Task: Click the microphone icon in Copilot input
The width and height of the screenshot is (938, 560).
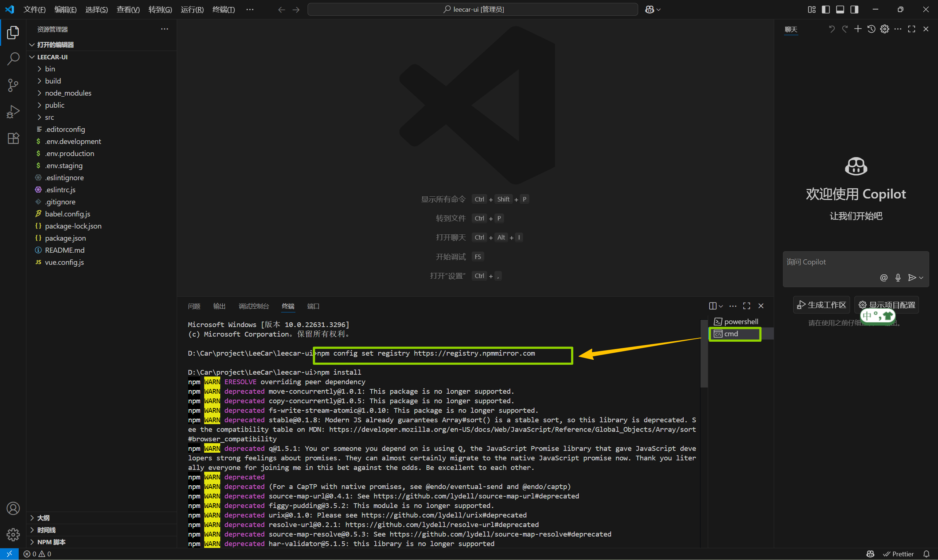Action: [x=898, y=278]
